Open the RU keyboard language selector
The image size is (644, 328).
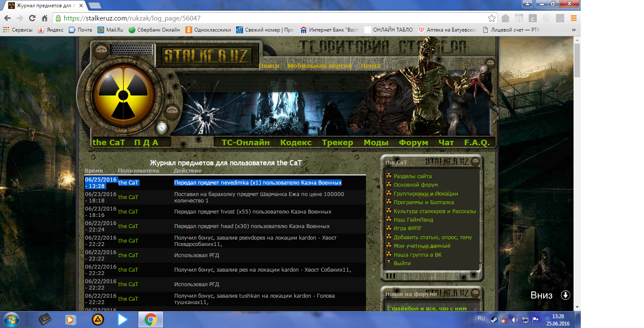(x=481, y=319)
